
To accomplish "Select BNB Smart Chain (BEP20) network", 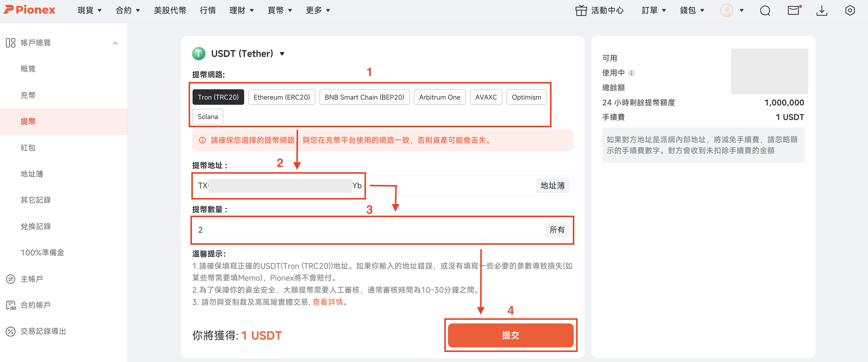I will (364, 97).
